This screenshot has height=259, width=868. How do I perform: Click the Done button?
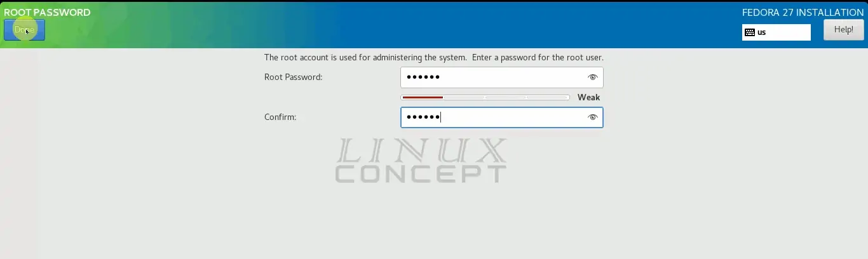pyautogui.click(x=24, y=30)
